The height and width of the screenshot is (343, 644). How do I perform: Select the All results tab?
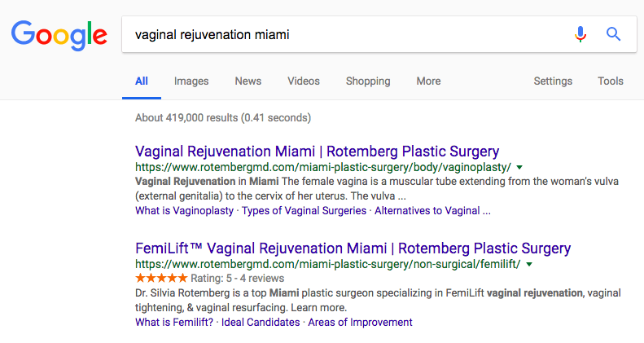142,81
